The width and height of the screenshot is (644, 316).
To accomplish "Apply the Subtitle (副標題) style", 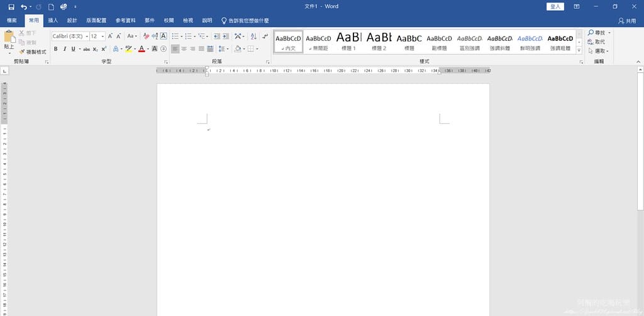I will 440,42.
